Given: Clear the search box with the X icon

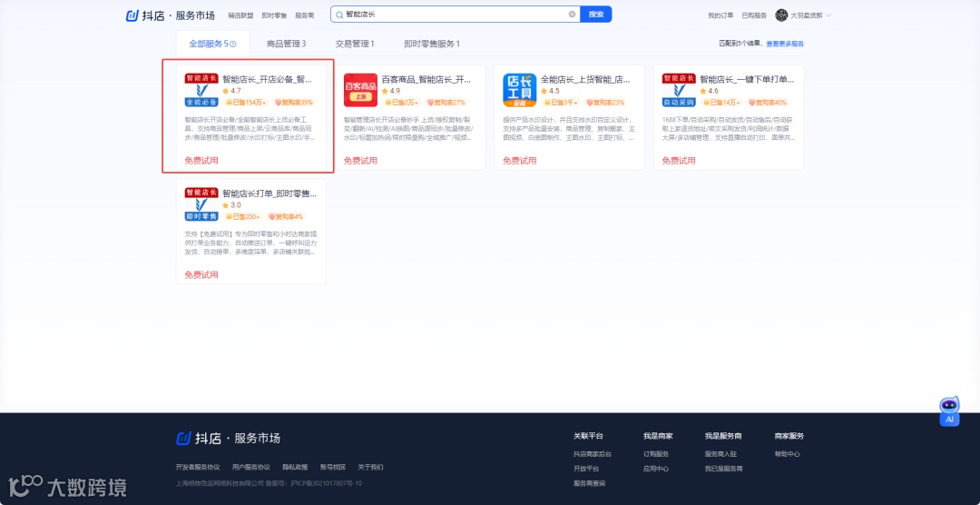Looking at the screenshot, I should [572, 15].
